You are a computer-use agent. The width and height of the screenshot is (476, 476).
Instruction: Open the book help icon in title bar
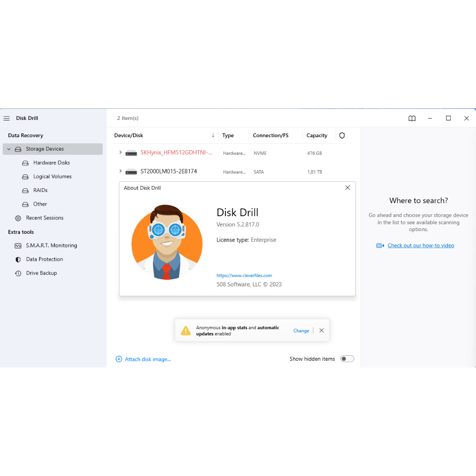click(412, 119)
